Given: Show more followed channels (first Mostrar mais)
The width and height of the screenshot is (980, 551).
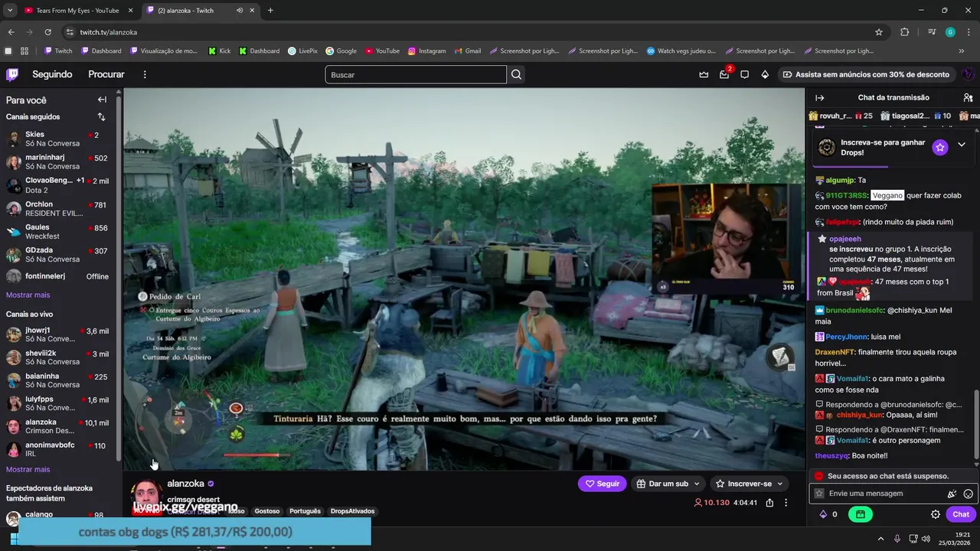Looking at the screenshot, I should point(28,295).
